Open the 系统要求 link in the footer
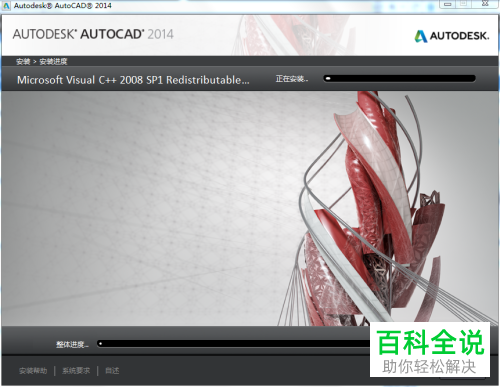500x387 pixels. [x=76, y=371]
